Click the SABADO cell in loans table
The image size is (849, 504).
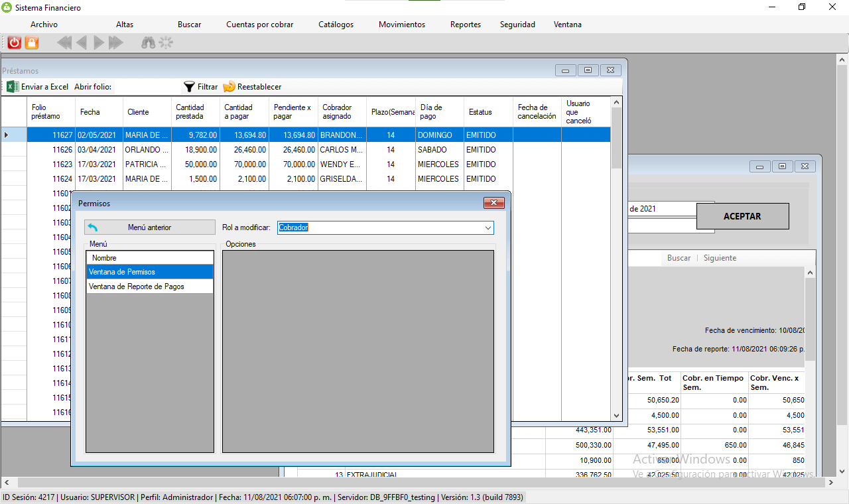tap(440, 149)
